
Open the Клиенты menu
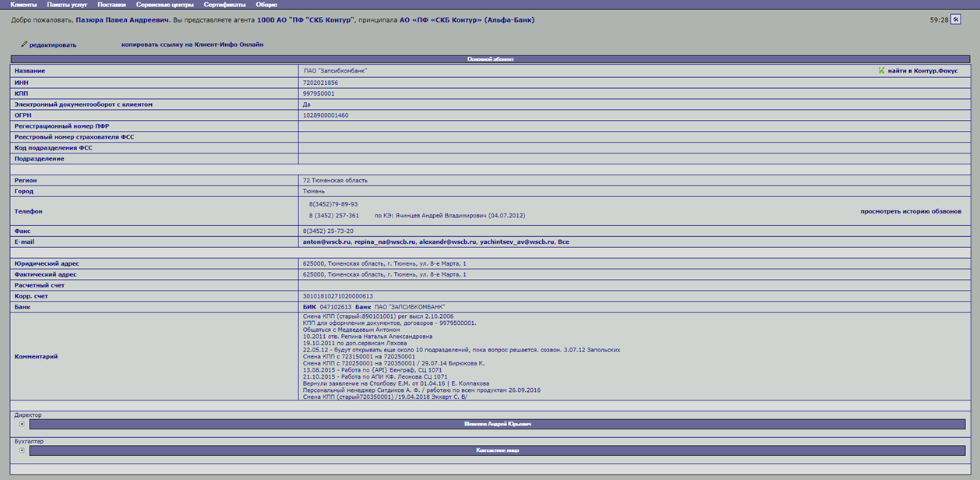23,5
